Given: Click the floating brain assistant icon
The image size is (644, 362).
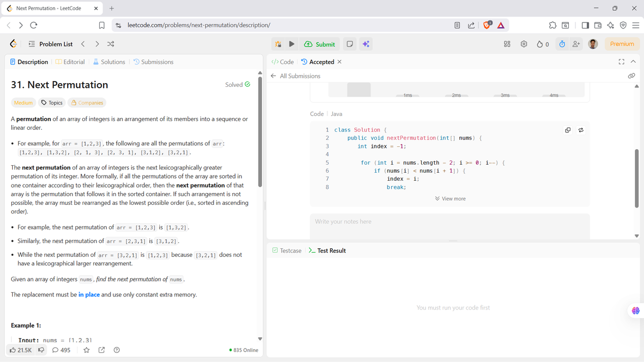Looking at the screenshot, I should tap(636, 311).
